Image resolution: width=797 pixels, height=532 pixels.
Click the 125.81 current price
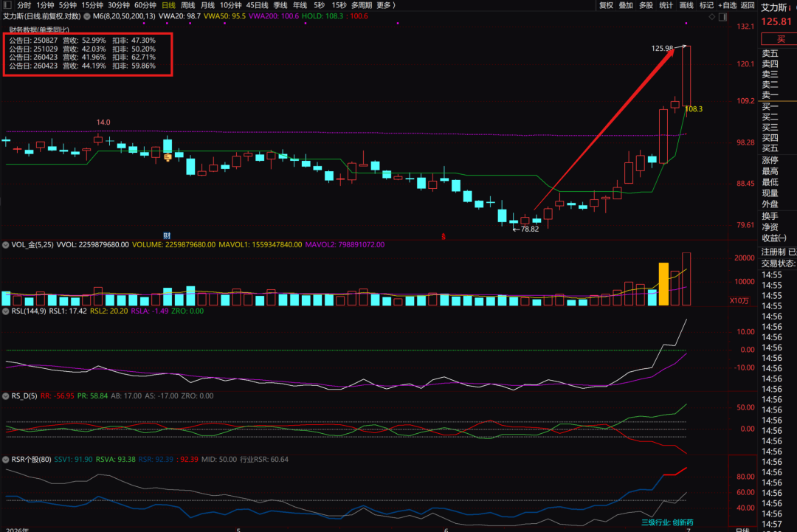776,22
